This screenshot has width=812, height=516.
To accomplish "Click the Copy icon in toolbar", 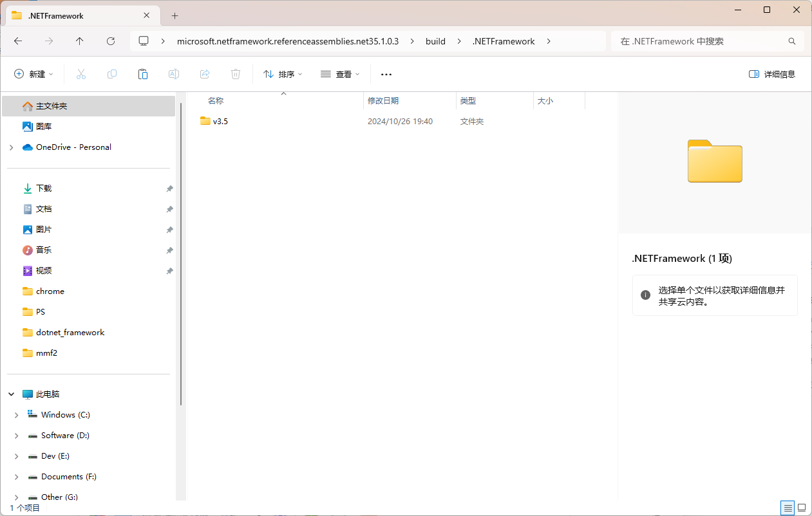I will coord(112,74).
